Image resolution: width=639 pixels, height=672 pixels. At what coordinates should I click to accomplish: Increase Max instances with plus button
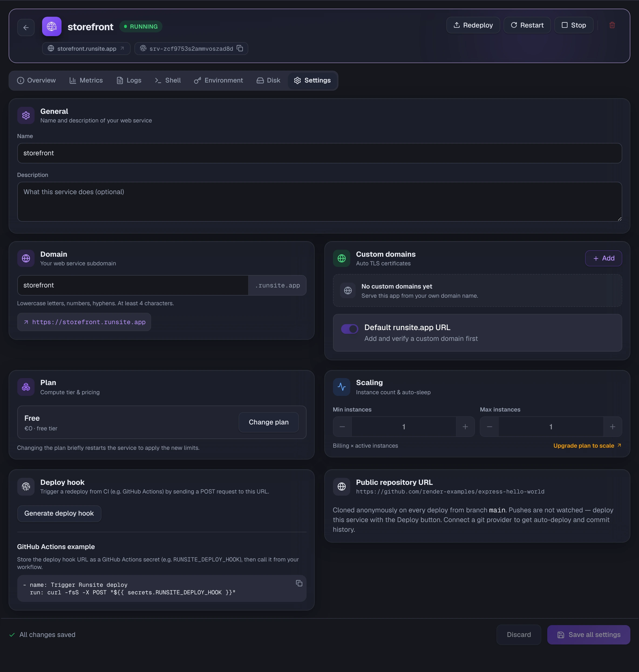[x=613, y=427]
